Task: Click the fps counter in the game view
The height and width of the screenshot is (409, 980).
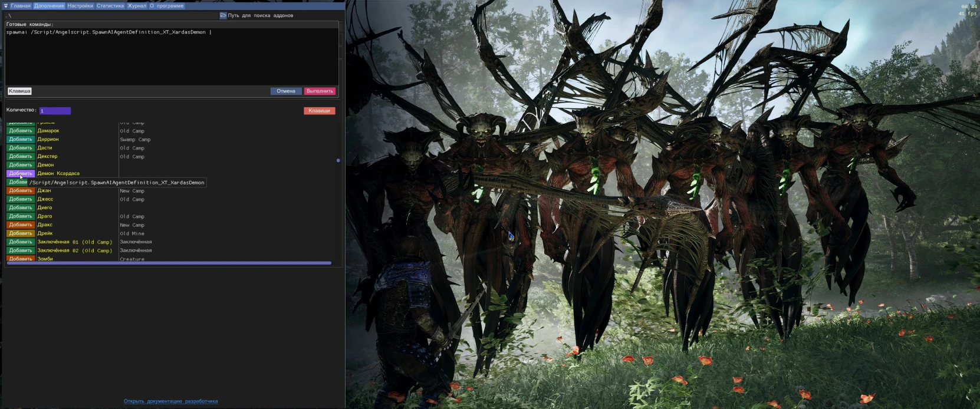Action: point(968,14)
